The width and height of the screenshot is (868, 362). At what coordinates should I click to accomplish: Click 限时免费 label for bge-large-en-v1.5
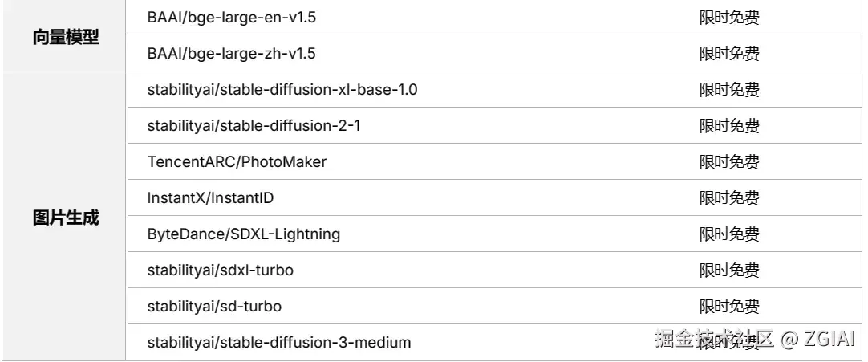tap(728, 18)
